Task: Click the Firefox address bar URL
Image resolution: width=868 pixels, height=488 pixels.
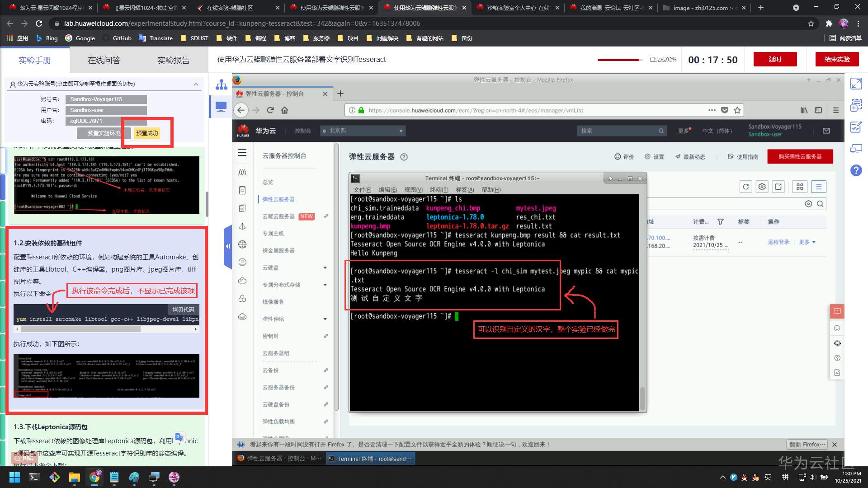Action: (x=476, y=110)
